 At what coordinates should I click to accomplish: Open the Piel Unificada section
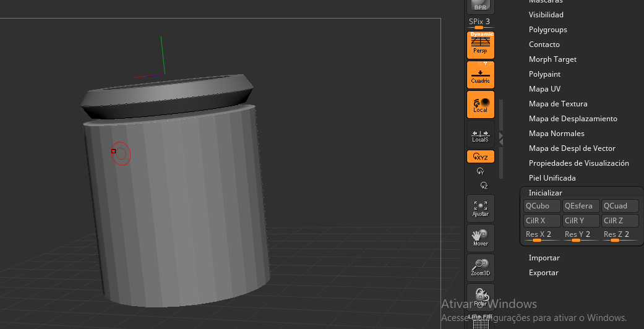[x=552, y=178]
